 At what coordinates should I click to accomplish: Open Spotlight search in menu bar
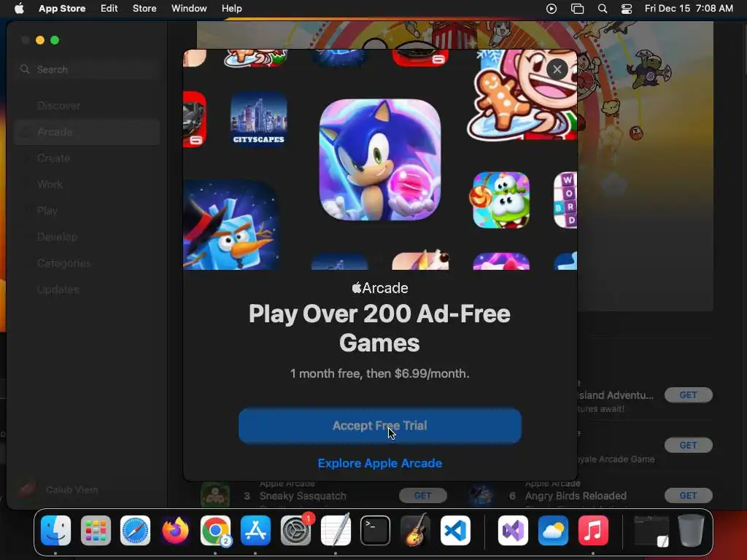click(602, 9)
